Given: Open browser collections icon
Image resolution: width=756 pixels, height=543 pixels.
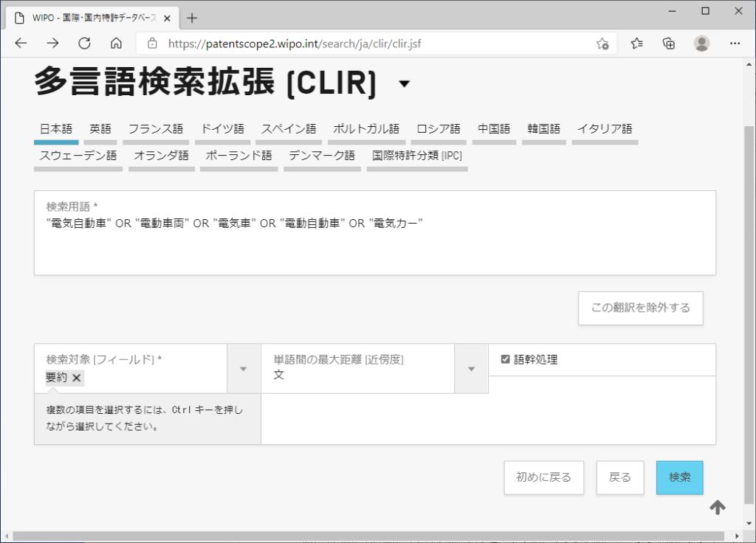Looking at the screenshot, I should [669, 44].
